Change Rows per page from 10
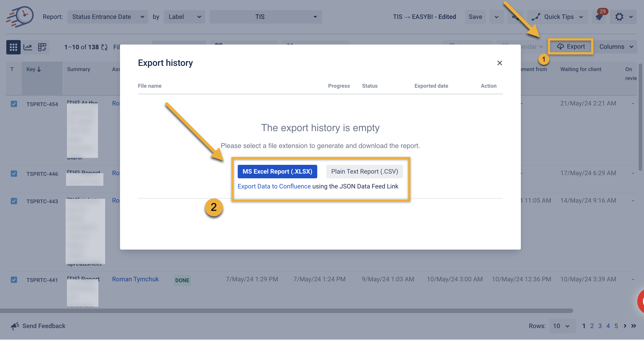Screen dimensions: 644x340 tap(562, 326)
